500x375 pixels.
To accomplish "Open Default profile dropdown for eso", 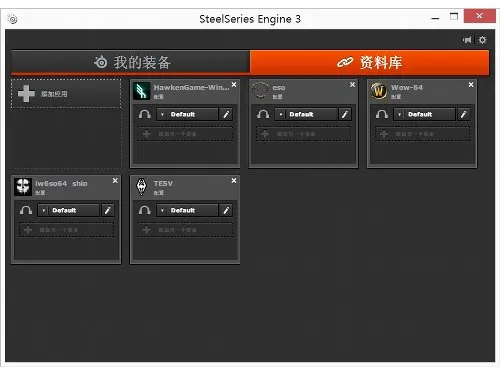I will (x=306, y=114).
